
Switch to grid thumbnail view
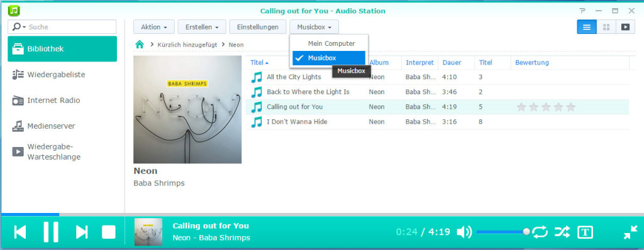pos(606,27)
